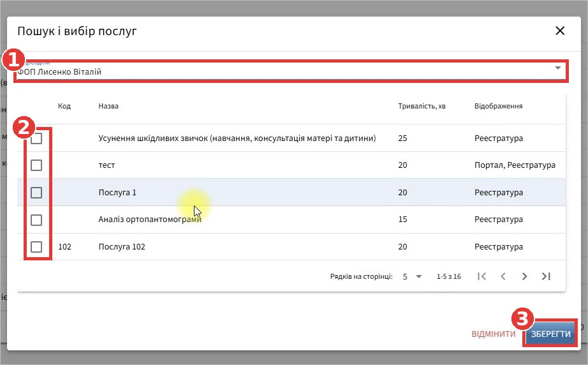
Task: Click code 102 cell
Action: pyautogui.click(x=64, y=247)
